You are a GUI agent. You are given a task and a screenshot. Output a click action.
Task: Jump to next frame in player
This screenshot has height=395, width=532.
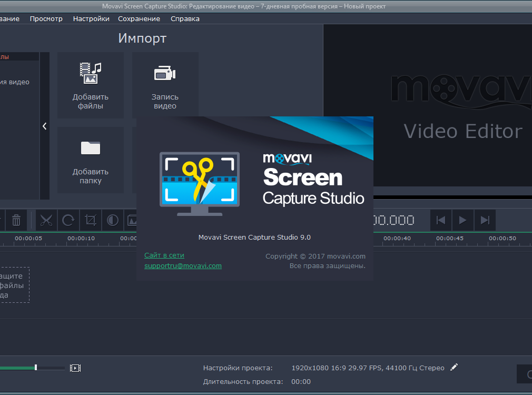(x=485, y=220)
